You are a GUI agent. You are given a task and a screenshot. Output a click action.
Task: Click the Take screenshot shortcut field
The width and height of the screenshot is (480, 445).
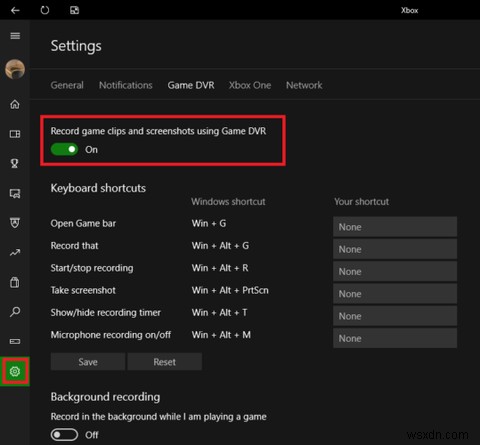(395, 294)
